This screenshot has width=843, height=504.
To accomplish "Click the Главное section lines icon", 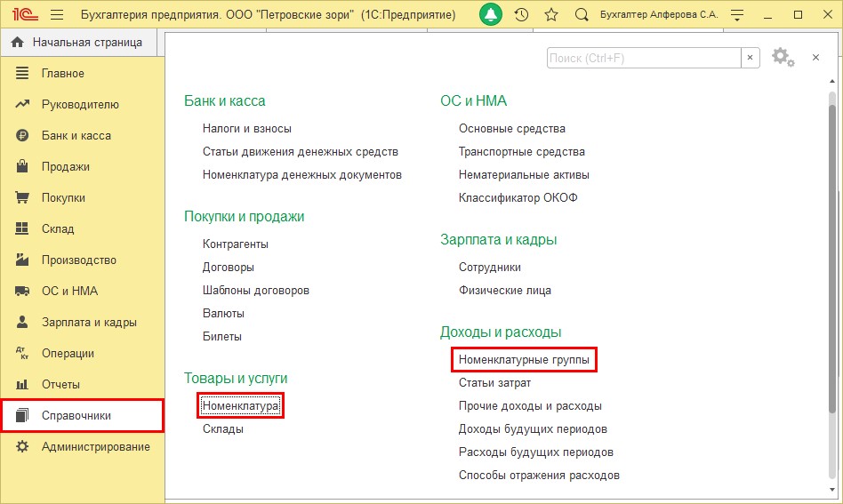I will (x=22, y=73).
